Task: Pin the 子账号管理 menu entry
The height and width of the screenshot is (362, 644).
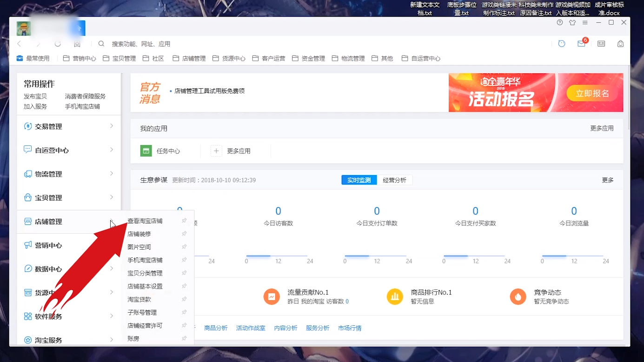Action: point(184,312)
